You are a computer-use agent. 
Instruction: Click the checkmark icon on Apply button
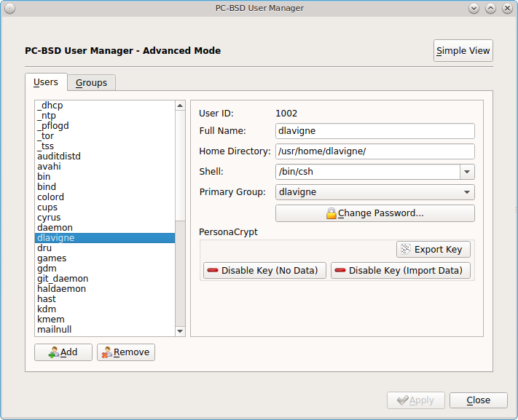[403, 400]
